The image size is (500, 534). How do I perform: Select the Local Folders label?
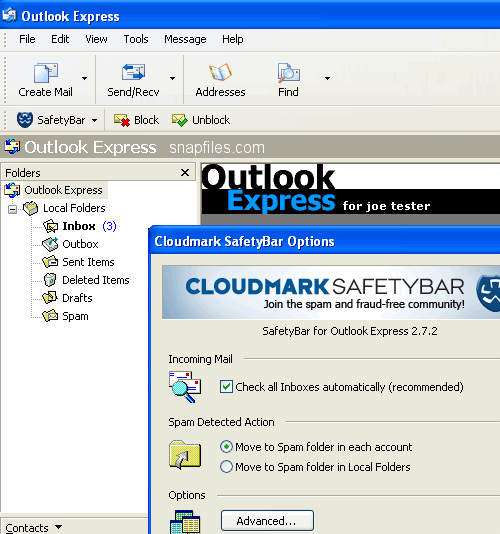pos(74,208)
